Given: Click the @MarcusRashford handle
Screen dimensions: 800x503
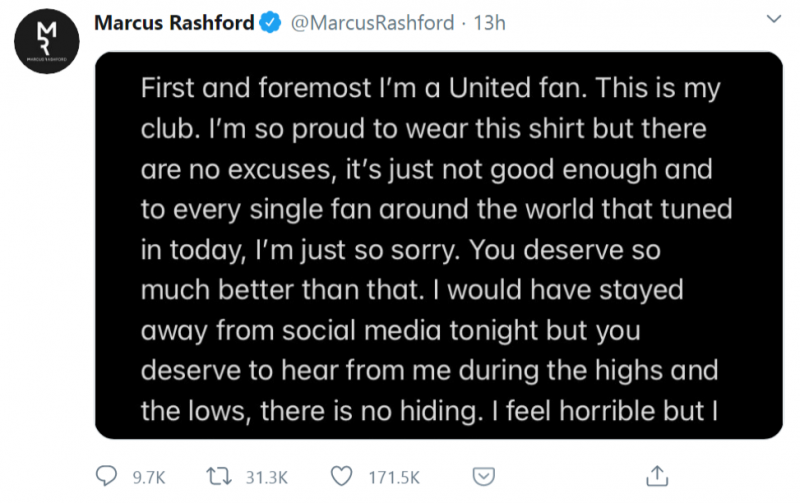Looking at the screenshot, I should click(359, 23).
